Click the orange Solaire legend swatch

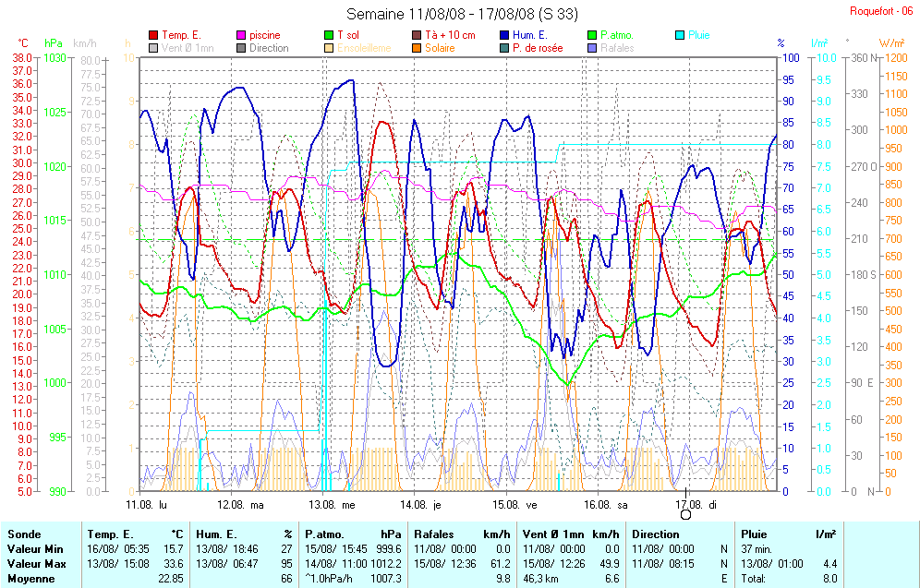coord(418,48)
